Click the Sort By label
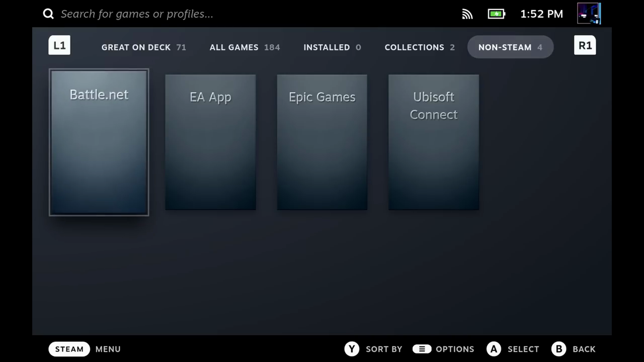Image resolution: width=644 pixels, height=362 pixels. [x=384, y=349]
